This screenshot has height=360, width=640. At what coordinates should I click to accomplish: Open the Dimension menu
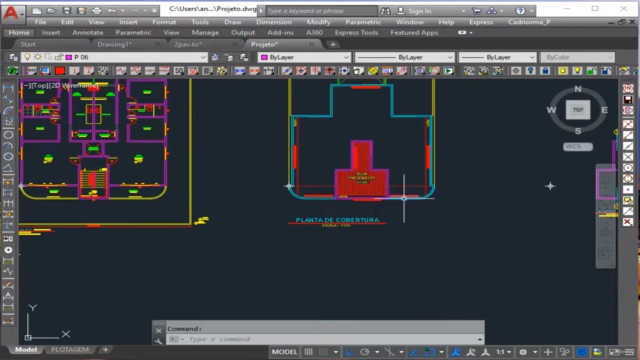274,22
